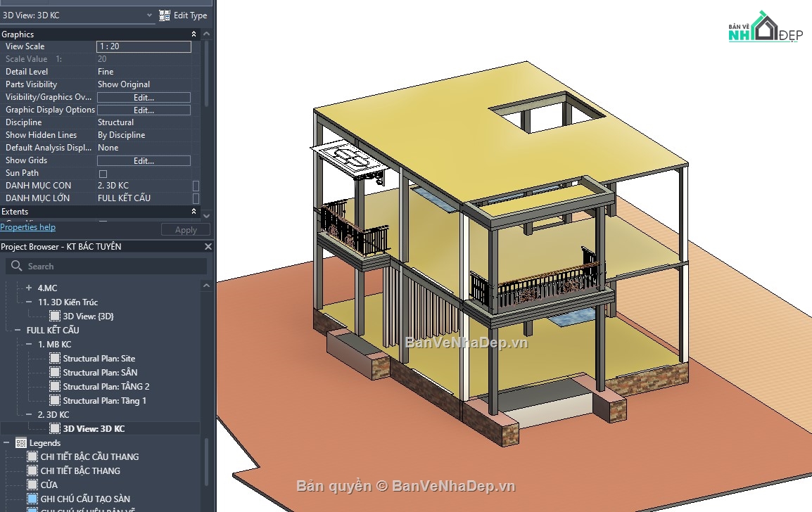Screen dimensions: 812x512
Task: Collapse the 11. 3D Kiến Trúc node
Action: (x=29, y=302)
